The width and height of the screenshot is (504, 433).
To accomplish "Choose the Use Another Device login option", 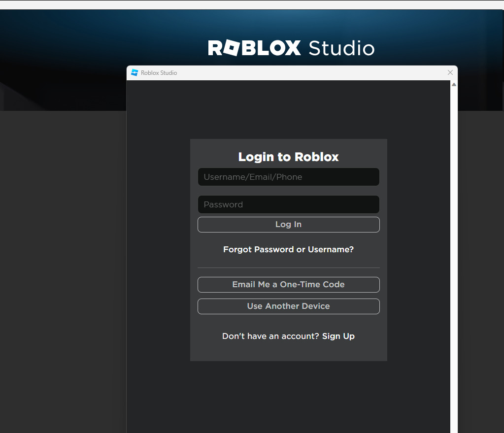I will coord(288,306).
